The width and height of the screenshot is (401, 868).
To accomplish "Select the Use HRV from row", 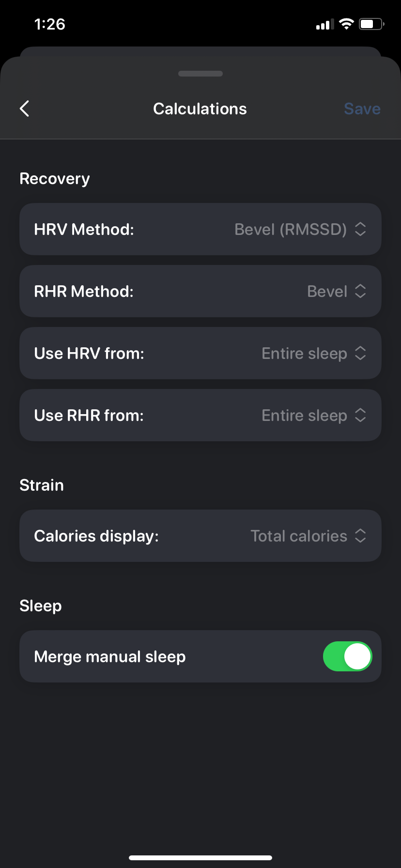I will (200, 353).
